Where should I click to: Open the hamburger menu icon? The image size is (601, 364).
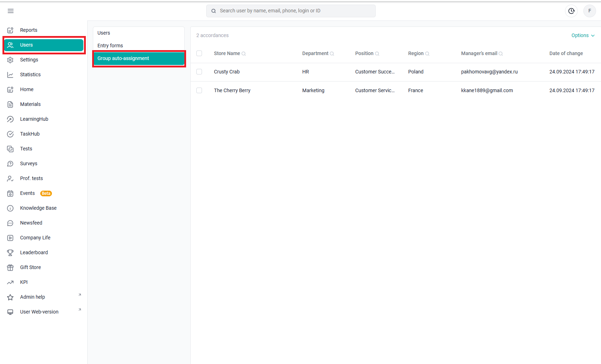tap(11, 11)
